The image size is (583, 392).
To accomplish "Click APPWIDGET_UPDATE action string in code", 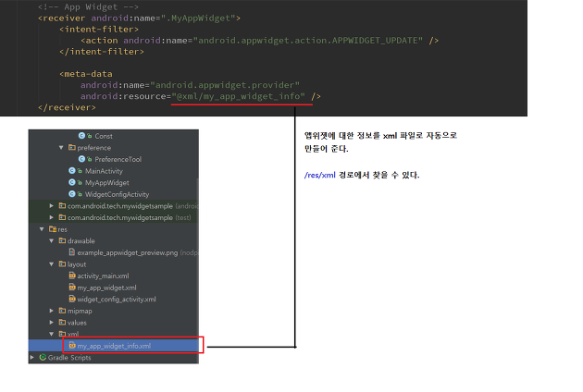I will click(x=308, y=41).
